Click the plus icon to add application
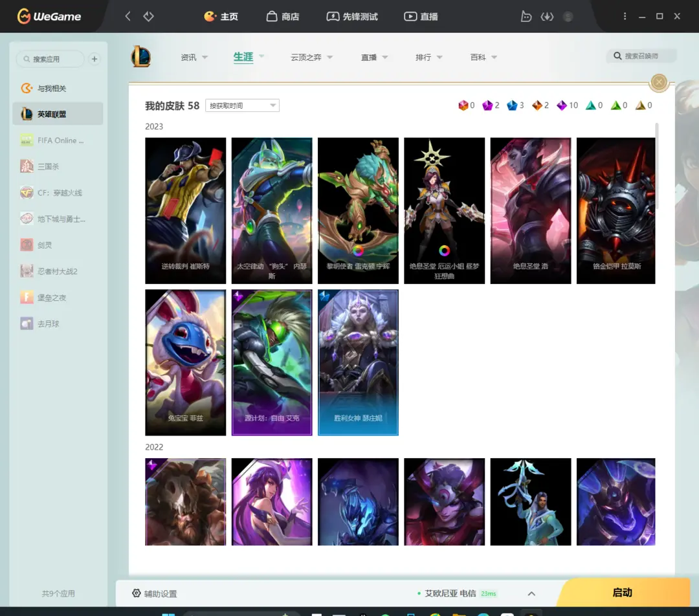 (94, 59)
